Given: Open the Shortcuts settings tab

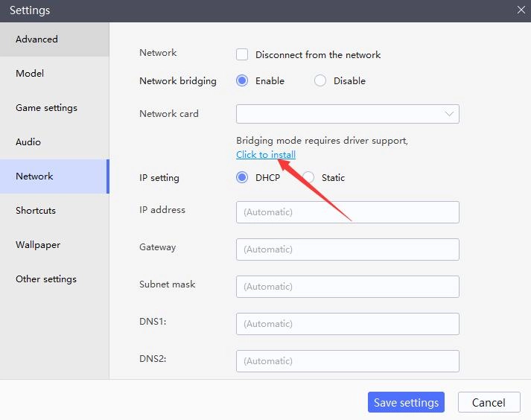Looking at the screenshot, I should pos(54,210).
